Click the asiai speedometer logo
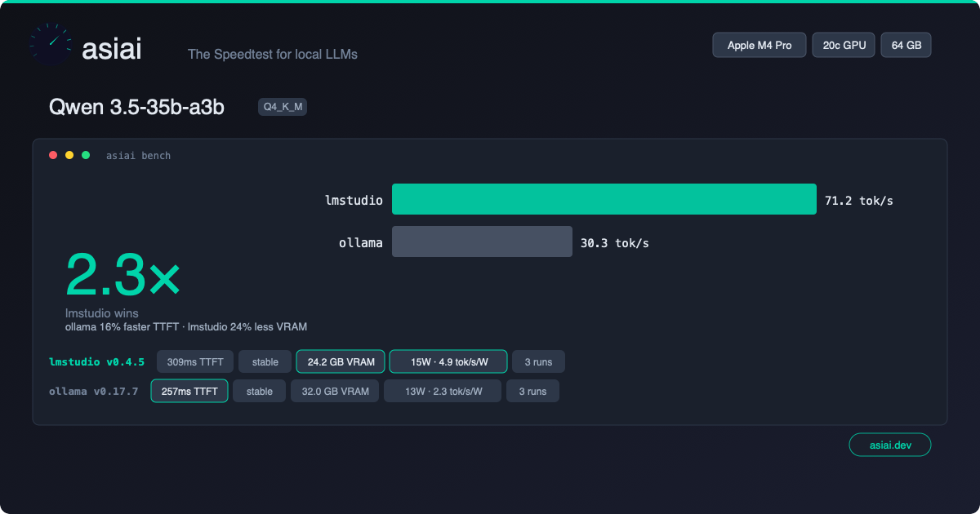 [x=50, y=45]
